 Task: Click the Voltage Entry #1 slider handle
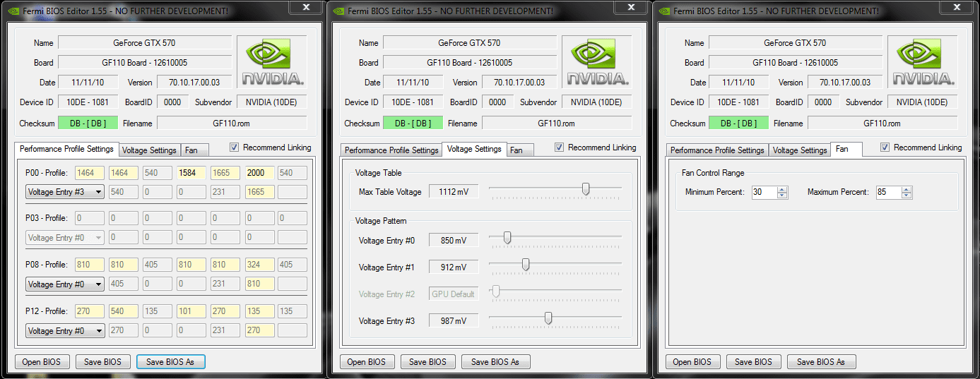point(526,265)
